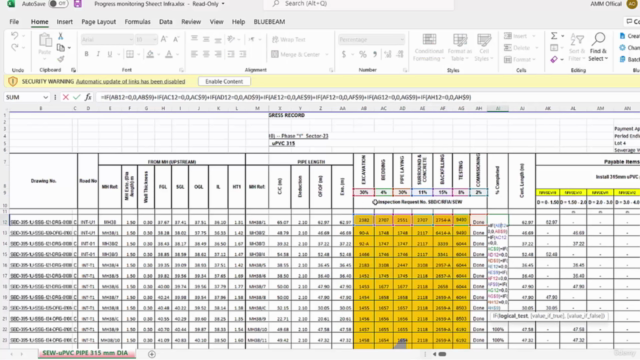Open the File menu
This screenshot has height=360, width=640.
pyautogui.click(x=14, y=22)
